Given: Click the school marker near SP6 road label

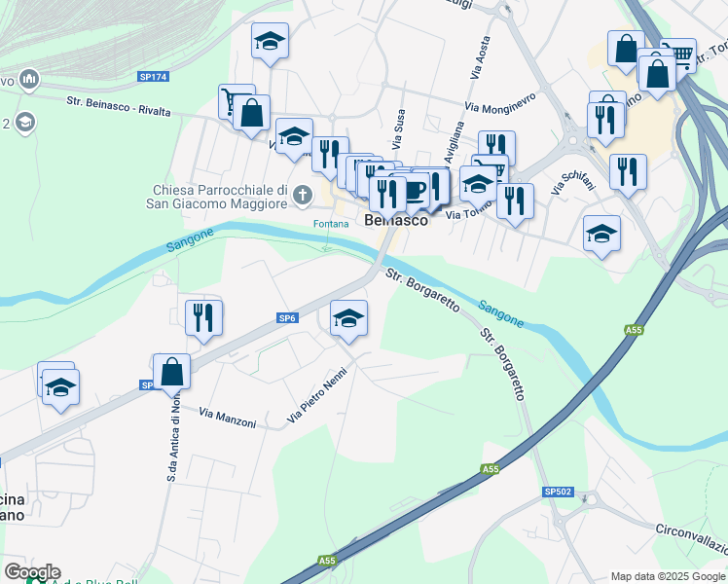Looking at the screenshot, I should click(348, 322).
